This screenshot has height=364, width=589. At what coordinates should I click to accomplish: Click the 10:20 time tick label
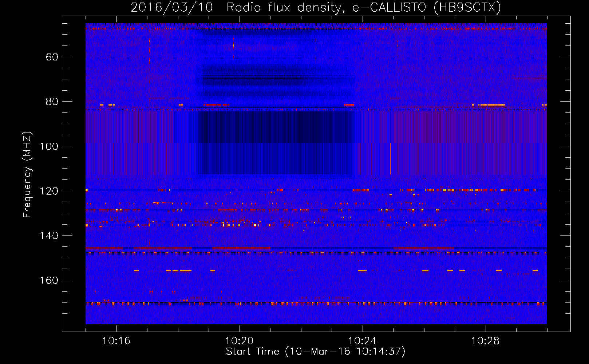click(x=240, y=341)
